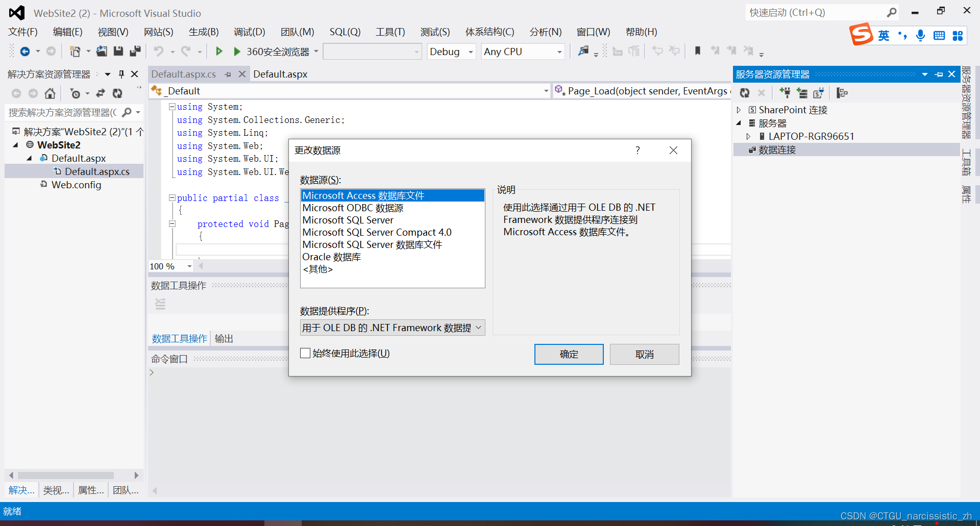This screenshot has height=526, width=980.
Task: Click the last Server Explorer toolbar icon
Action: [x=842, y=93]
